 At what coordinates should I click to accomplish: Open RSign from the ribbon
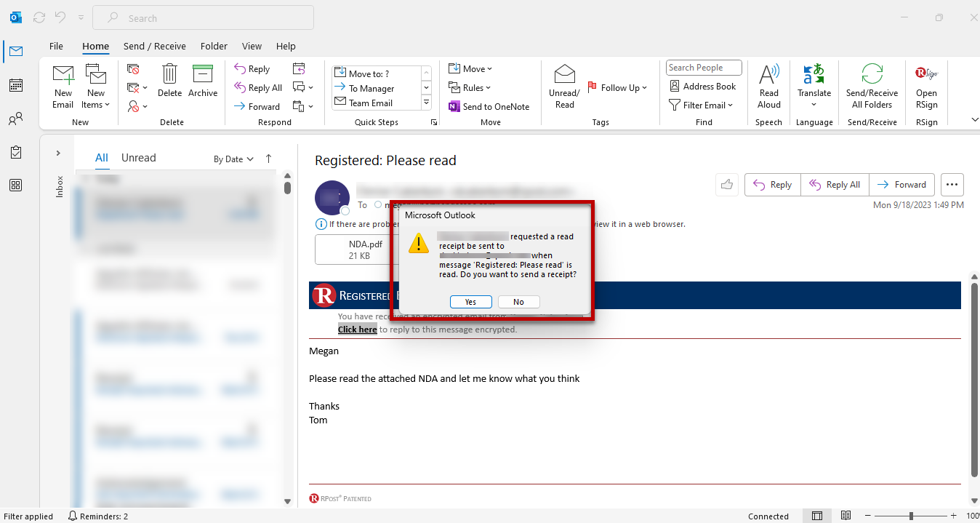(926, 87)
